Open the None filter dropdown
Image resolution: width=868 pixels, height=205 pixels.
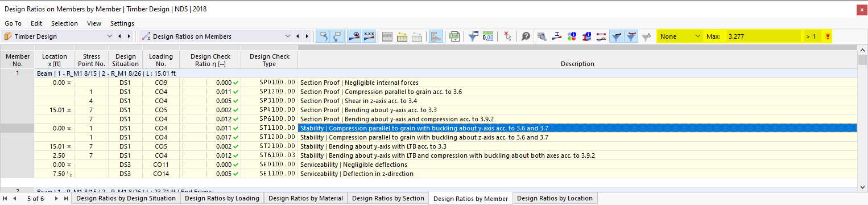[698, 36]
